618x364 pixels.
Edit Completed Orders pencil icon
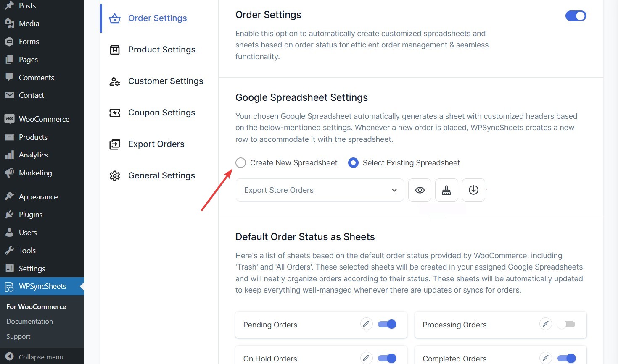click(545, 358)
